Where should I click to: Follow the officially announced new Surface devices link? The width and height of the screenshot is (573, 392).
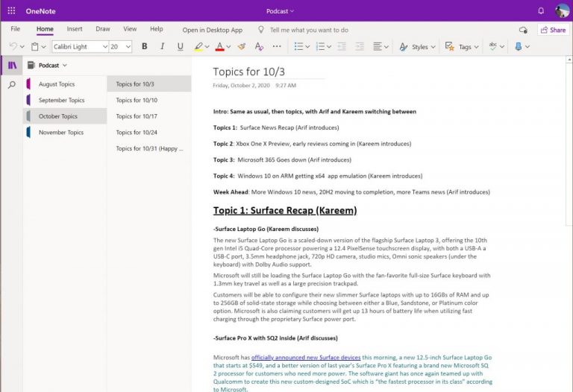[306, 357]
